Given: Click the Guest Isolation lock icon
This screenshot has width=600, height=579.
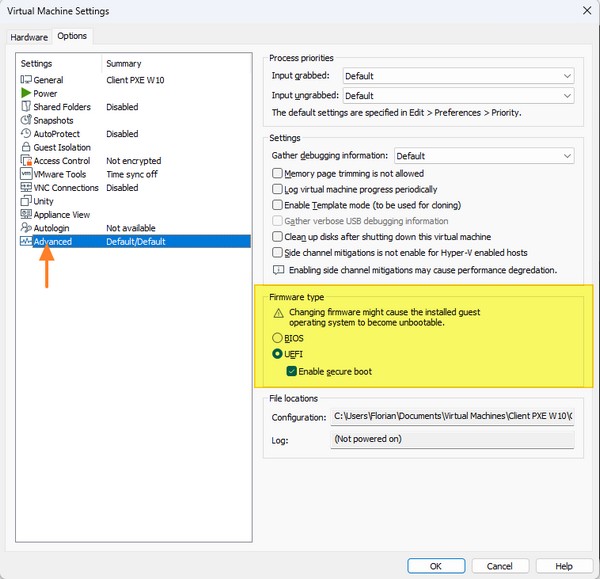Looking at the screenshot, I should click(x=26, y=147).
